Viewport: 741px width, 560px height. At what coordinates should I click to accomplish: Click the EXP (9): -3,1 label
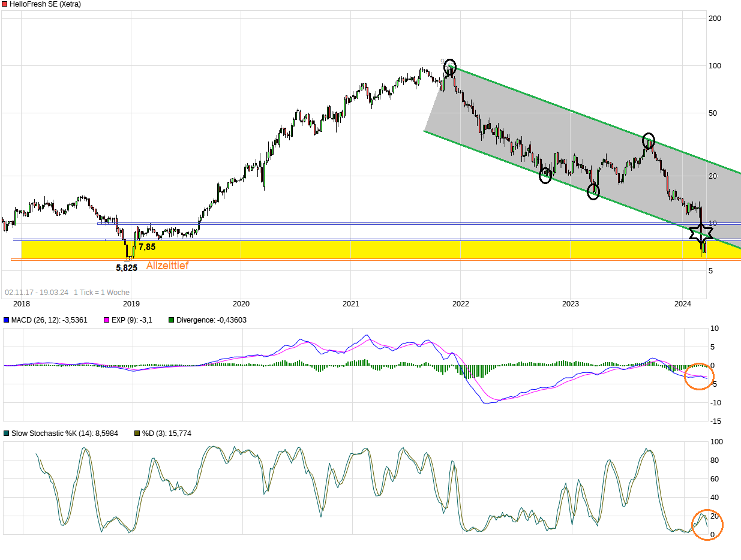click(x=132, y=320)
